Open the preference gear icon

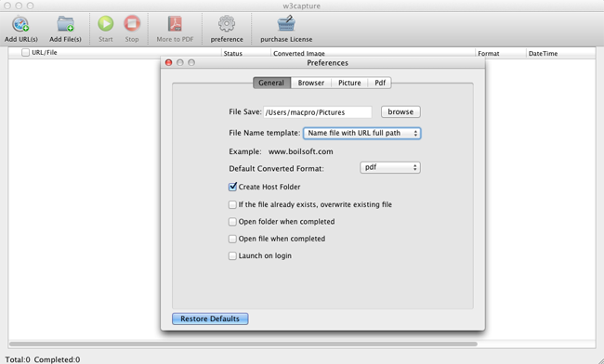[227, 23]
